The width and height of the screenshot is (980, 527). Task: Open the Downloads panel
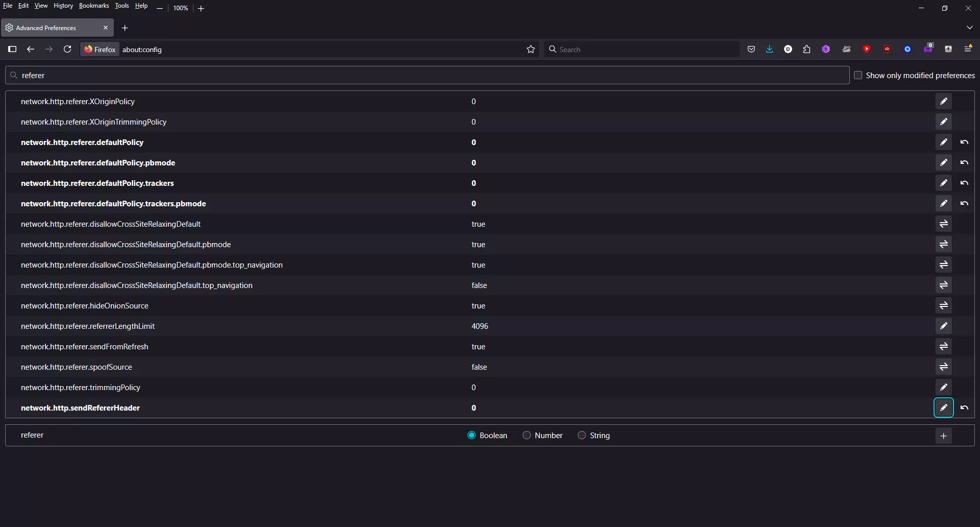pos(769,50)
